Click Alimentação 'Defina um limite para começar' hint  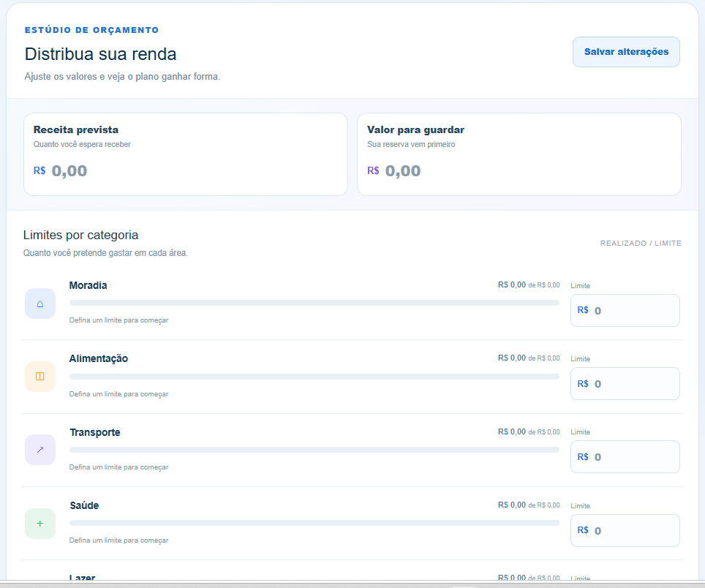click(118, 393)
